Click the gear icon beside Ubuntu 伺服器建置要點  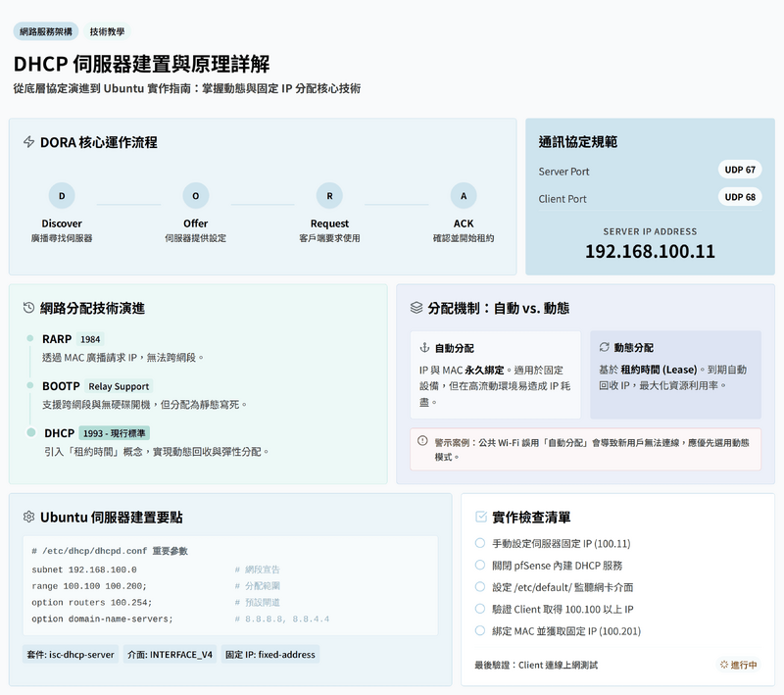click(29, 517)
